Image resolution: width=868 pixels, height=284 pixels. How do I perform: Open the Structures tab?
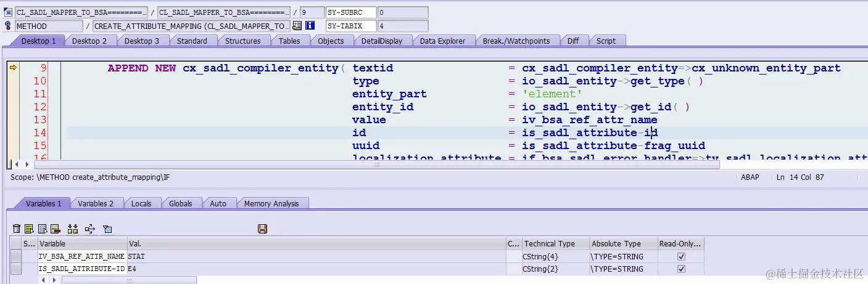242,41
